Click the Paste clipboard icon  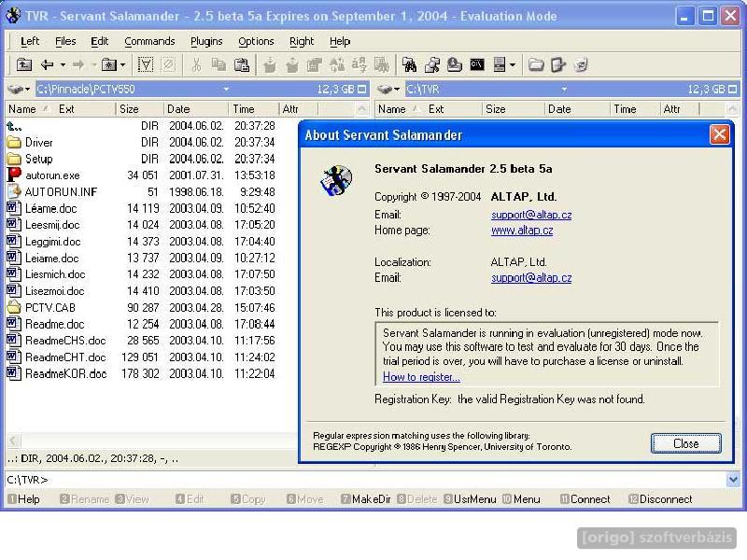pos(242,64)
